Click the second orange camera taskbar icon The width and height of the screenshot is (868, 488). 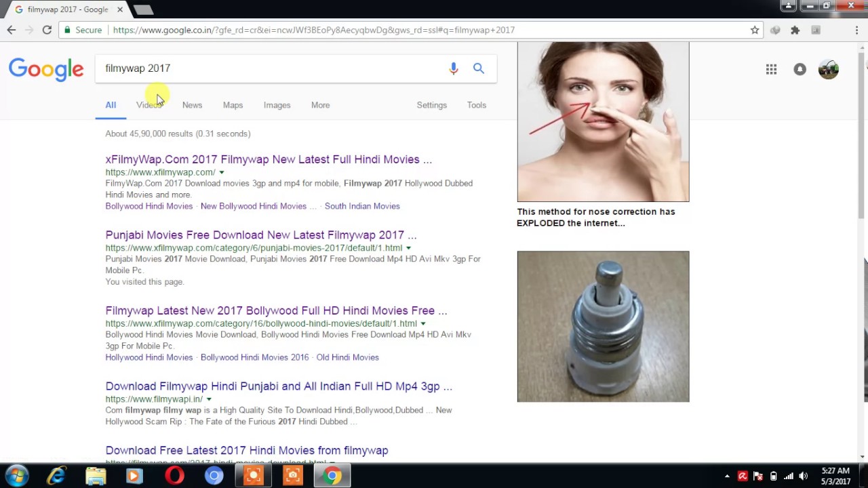293,476
